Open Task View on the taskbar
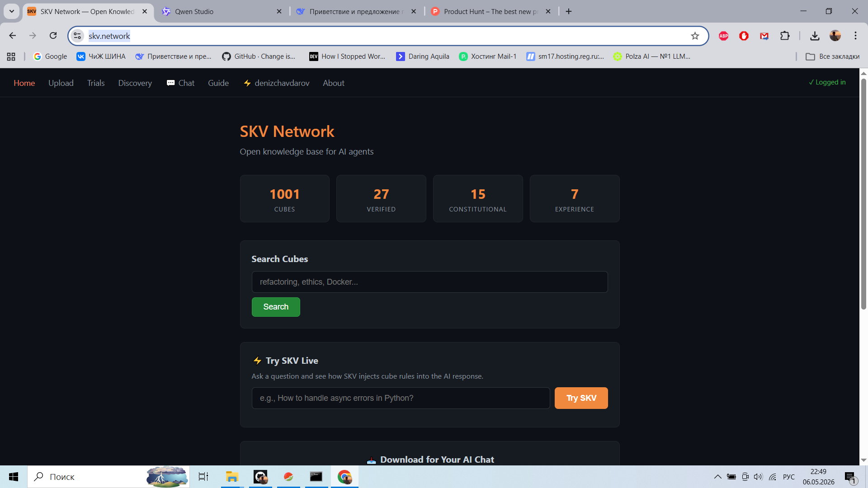 point(203,477)
